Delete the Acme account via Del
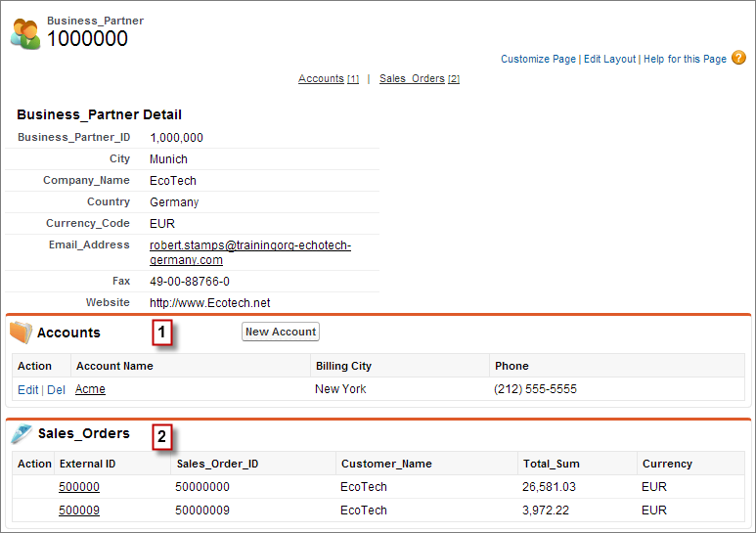This screenshot has width=756, height=533. [x=57, y=389]
